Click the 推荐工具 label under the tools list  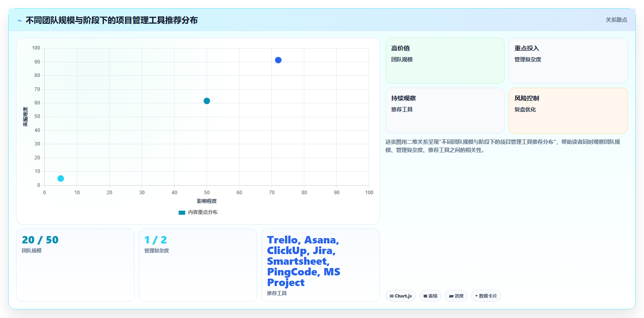tap(277, 293)
